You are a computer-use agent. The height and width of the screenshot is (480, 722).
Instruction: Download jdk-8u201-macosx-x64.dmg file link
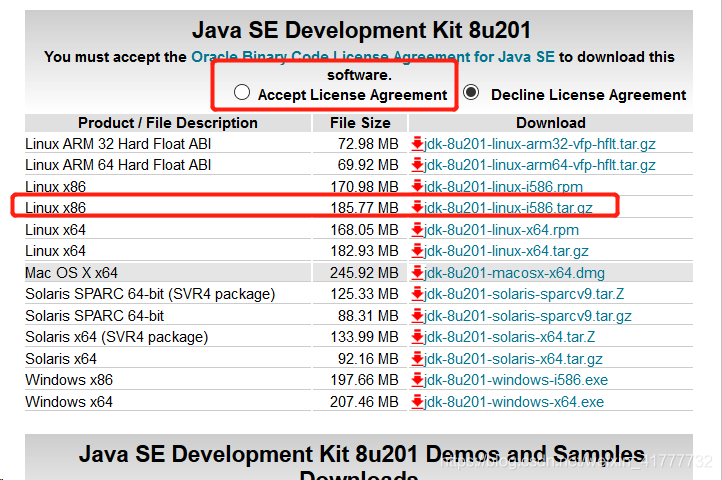(x=514, y=273)
